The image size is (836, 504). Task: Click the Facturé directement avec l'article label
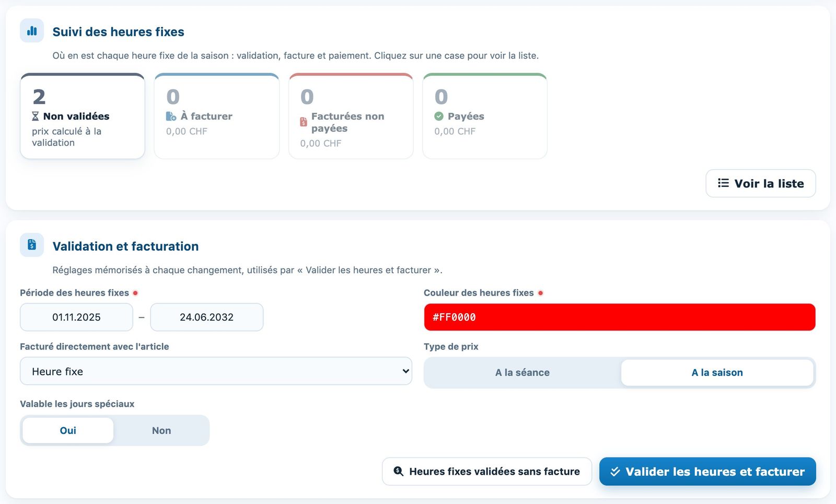click(x=95, y=347)
